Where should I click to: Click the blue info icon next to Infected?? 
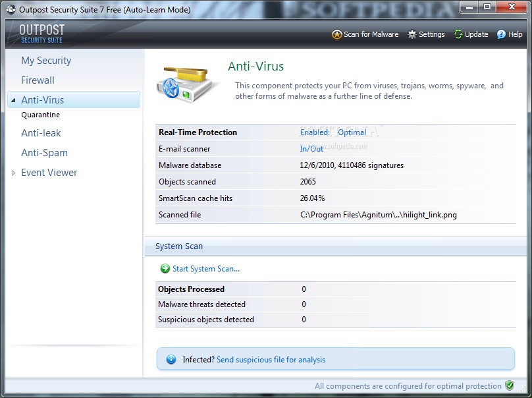tap(171, 359)
